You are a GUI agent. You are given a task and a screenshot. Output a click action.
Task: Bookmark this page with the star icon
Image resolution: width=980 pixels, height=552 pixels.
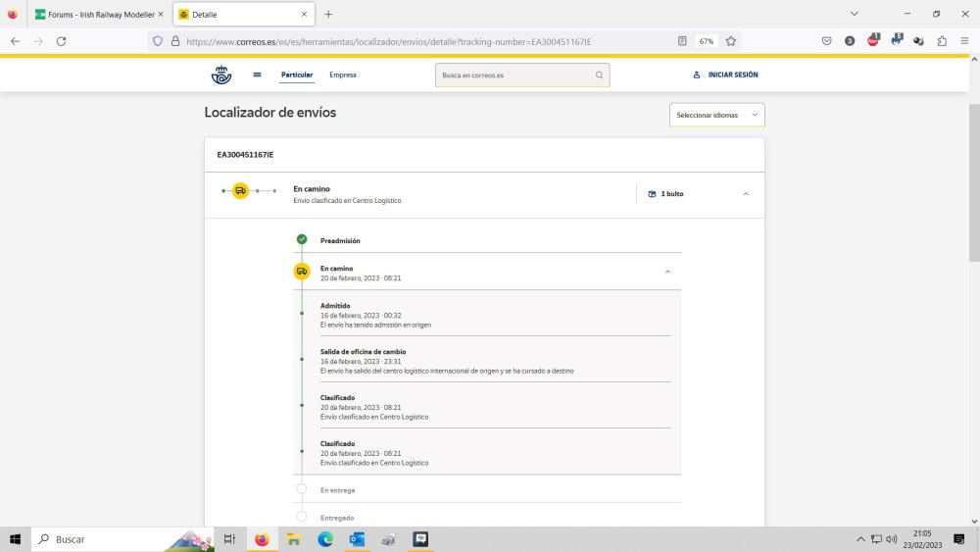731,41
